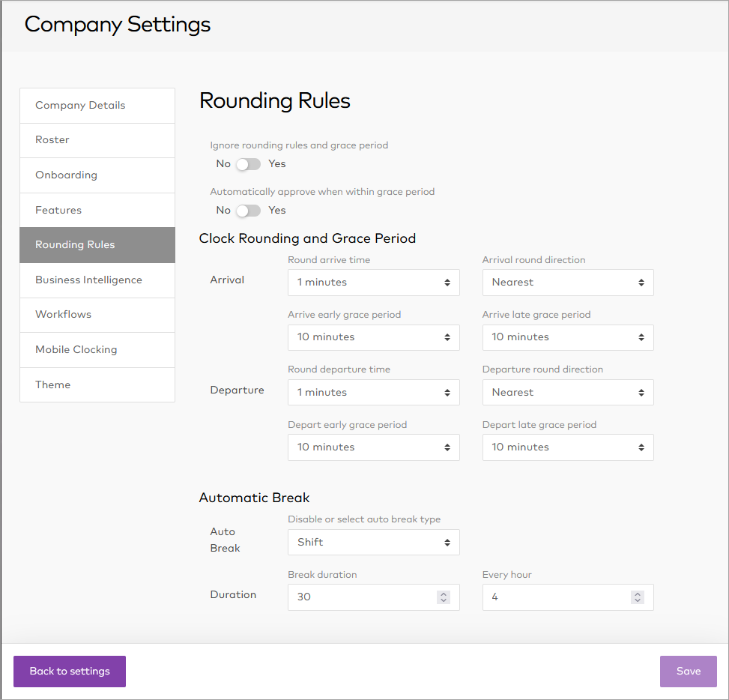Viewport: 729px width, 700px height.
Task: Open Round arrive time dropdown
Action: coord(373,283)
